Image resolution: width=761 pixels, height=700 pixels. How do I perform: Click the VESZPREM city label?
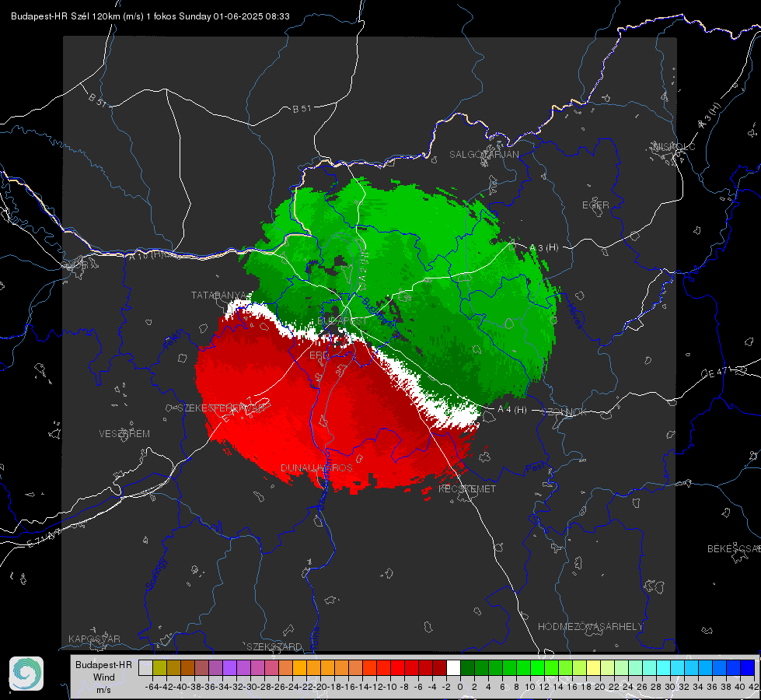click(124, 433)
